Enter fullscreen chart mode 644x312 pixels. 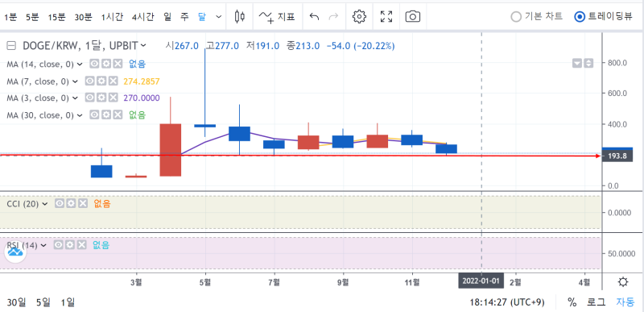click(x=386, y=16)
